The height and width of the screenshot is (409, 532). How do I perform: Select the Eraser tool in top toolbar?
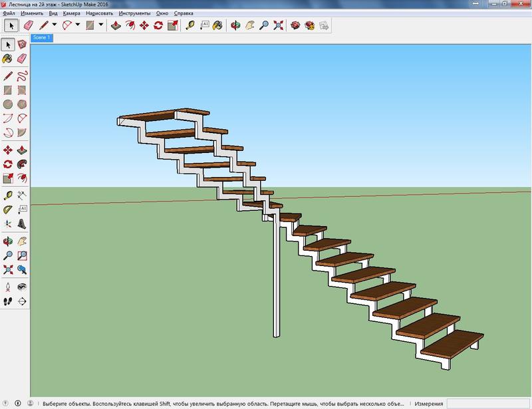[28, 25]
